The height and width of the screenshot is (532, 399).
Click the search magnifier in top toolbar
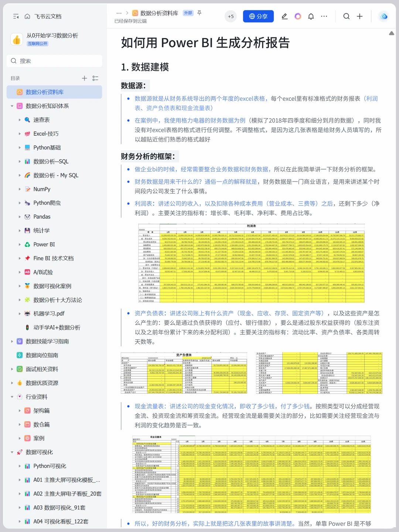coord(346,16)
